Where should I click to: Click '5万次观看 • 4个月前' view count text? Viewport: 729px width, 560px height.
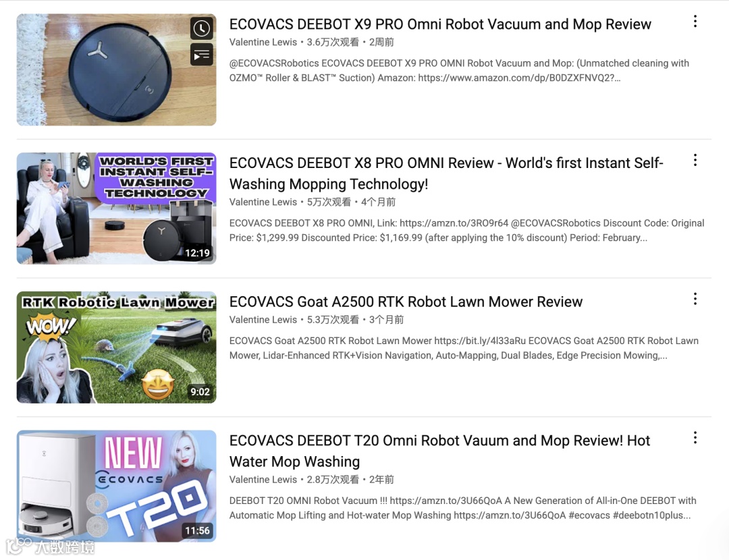pos(351,202)
